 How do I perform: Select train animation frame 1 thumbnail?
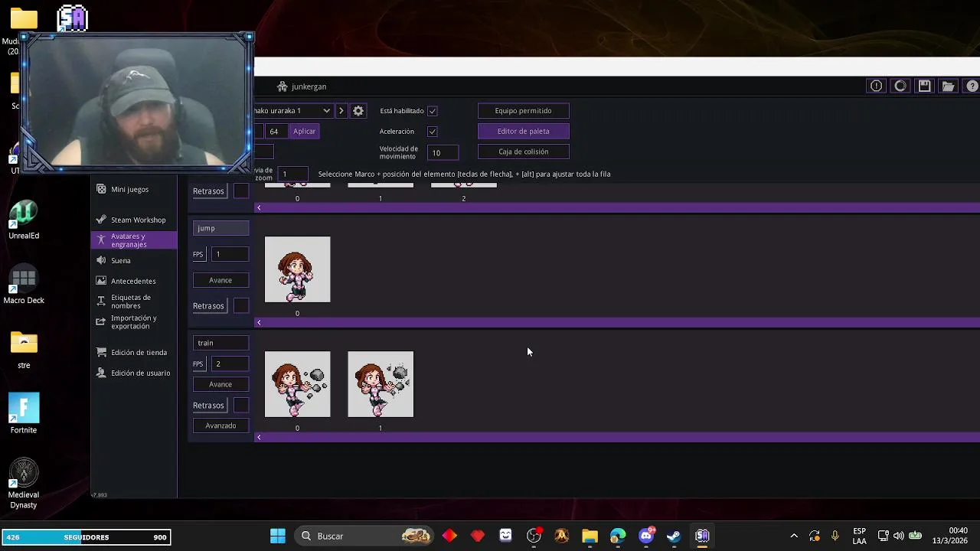[381, 384]
